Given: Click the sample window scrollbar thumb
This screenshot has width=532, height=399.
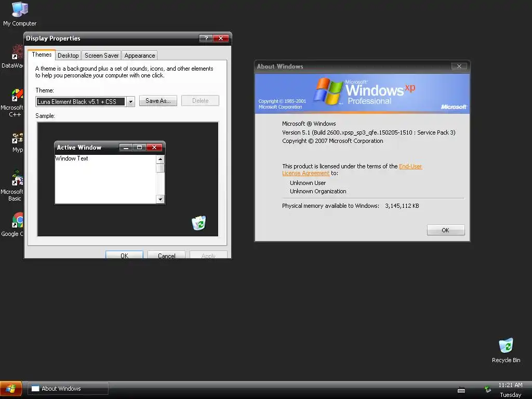Looking at the screenshot, I should click(x=161, y=168).
